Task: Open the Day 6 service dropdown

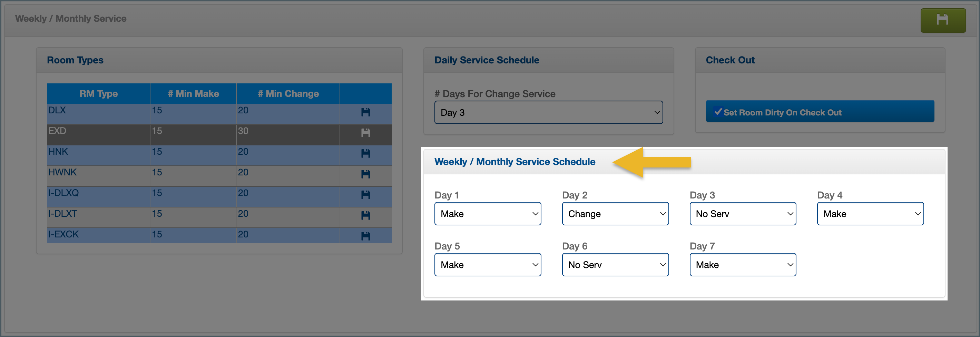Action: point(615,265)
